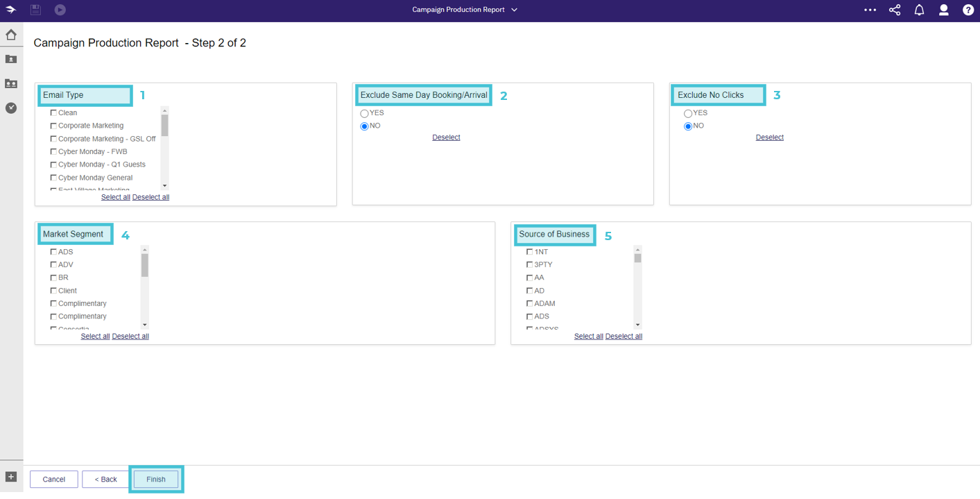Open the recent clock sidebar icon
This screenshot has height=499, width=980.
11,108
